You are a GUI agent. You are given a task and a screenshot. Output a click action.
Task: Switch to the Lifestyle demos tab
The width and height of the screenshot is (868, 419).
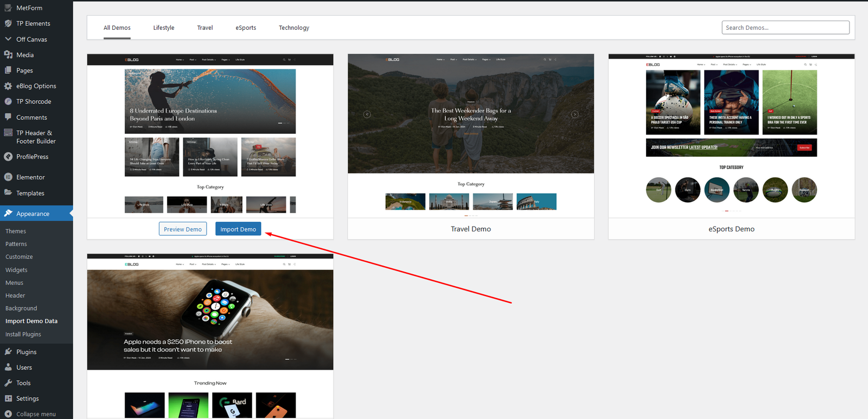163,28
